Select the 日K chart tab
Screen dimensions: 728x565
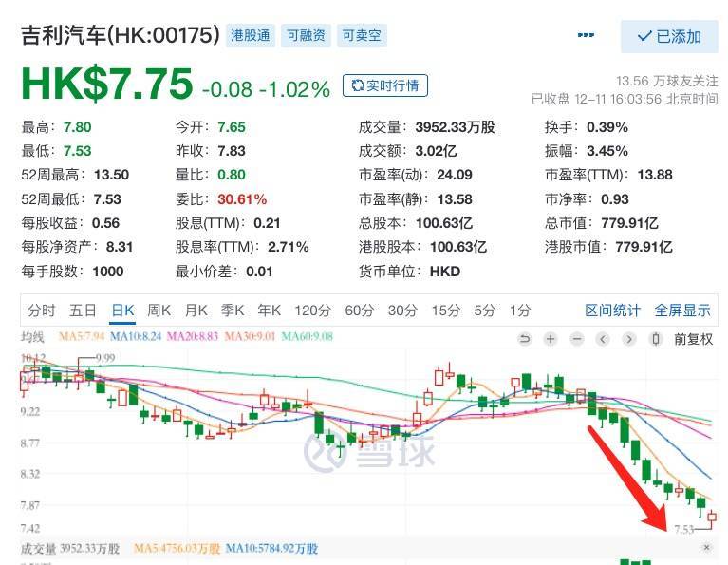123,311
